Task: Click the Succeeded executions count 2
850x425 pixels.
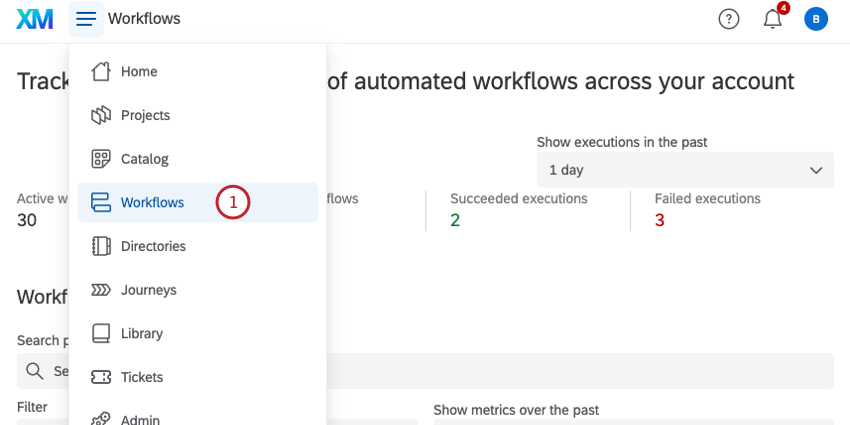Action: pos(455,220)
